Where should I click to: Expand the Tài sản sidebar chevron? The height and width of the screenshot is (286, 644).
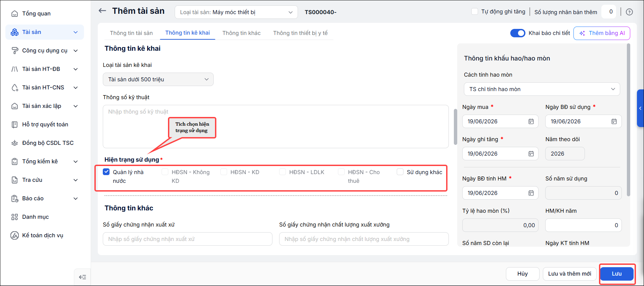(76, 32)
